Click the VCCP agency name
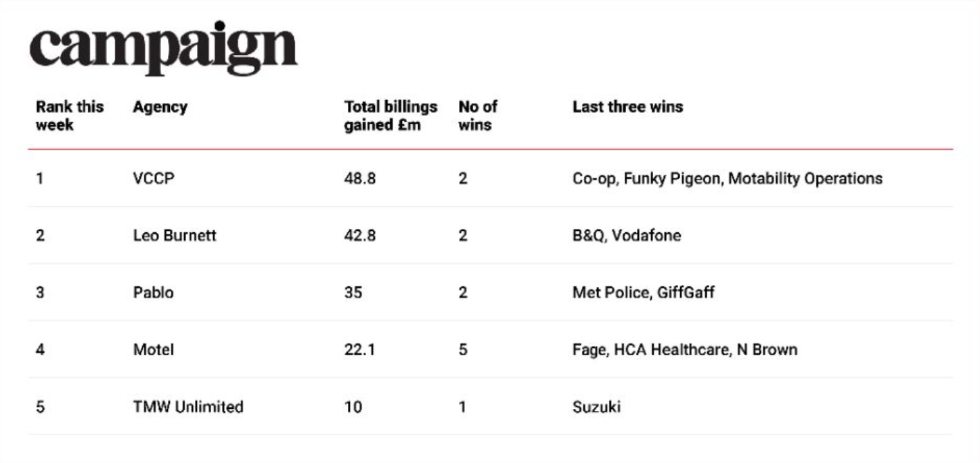Image resolution: width=980 pixels, height=463 pixels. (x=154, y=179)
